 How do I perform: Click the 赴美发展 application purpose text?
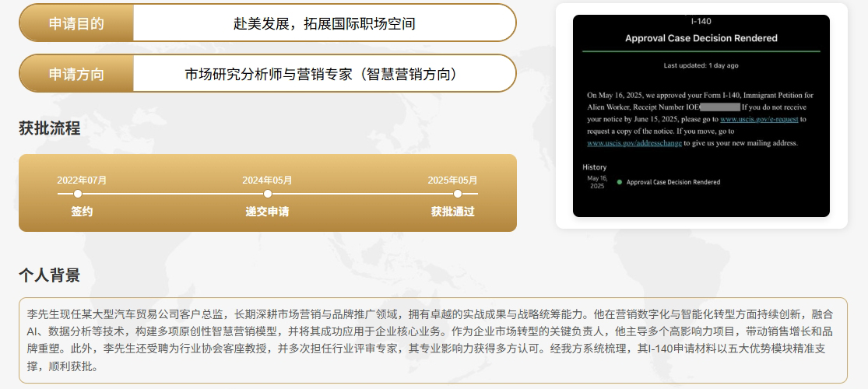click(324, 23)
